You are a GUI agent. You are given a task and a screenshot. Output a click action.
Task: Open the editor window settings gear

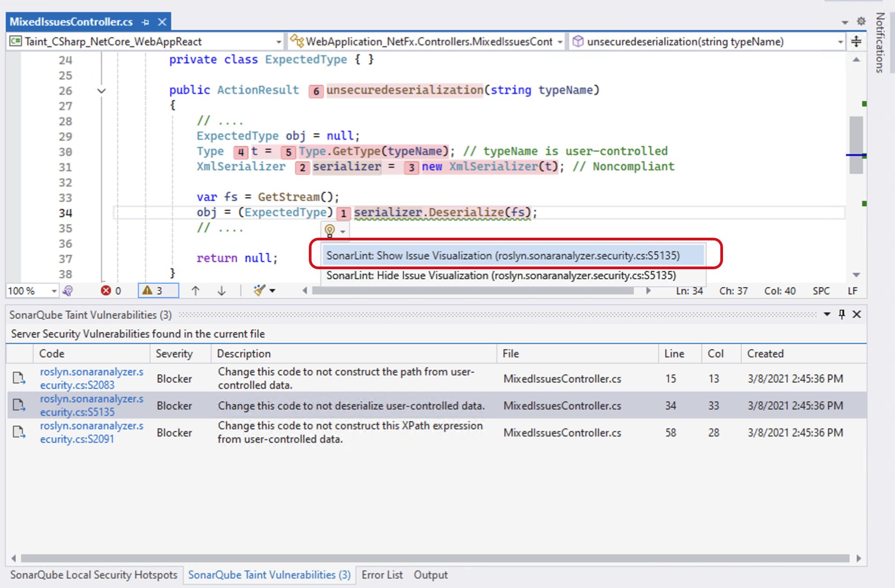point(861,21)
